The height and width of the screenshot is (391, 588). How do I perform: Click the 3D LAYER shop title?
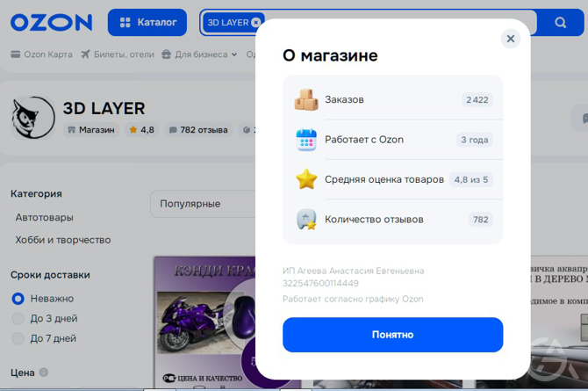104,109
